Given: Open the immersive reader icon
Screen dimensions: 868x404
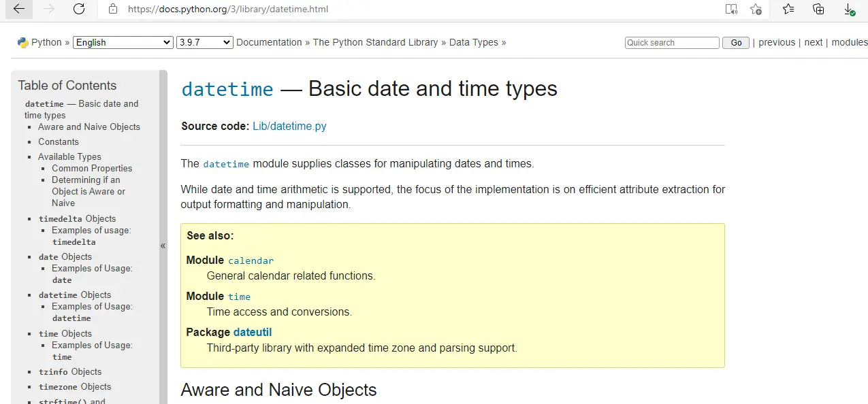Looking at the screenshot, I should click(731, 10).
